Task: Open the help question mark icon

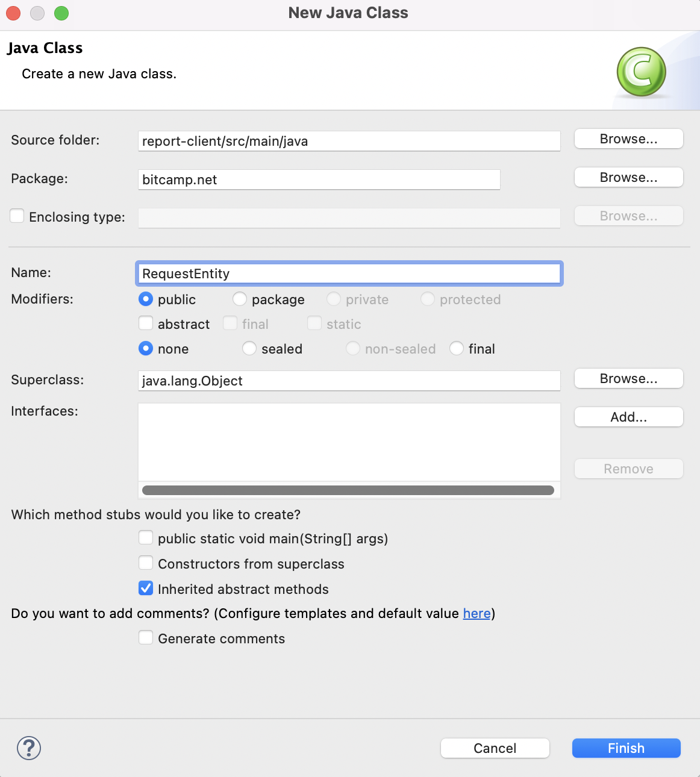Action: coord(29,748)
